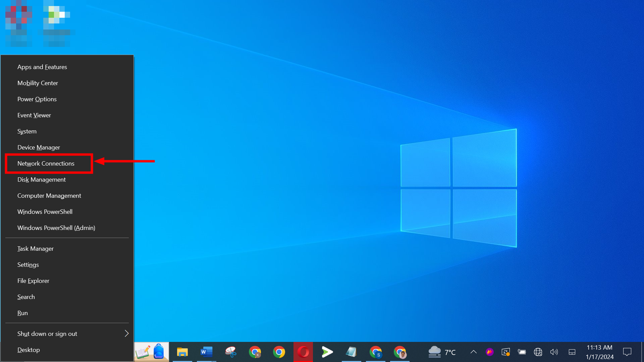This screenshot has height=362, width=644.
Task: Select Network Connections from the menu
Action: click(x=46, y=163)
